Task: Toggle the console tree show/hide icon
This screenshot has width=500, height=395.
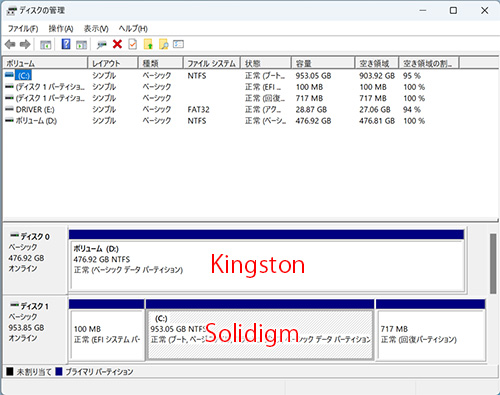Action: 45,44
